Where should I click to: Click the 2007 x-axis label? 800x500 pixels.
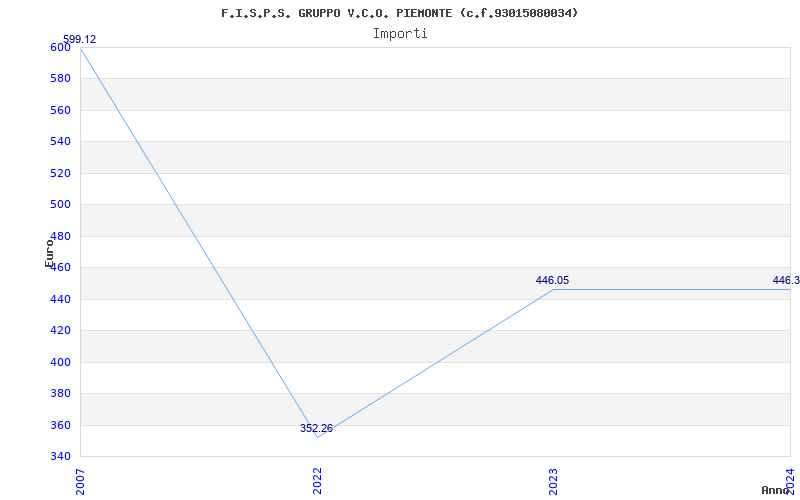click(80, 481)
